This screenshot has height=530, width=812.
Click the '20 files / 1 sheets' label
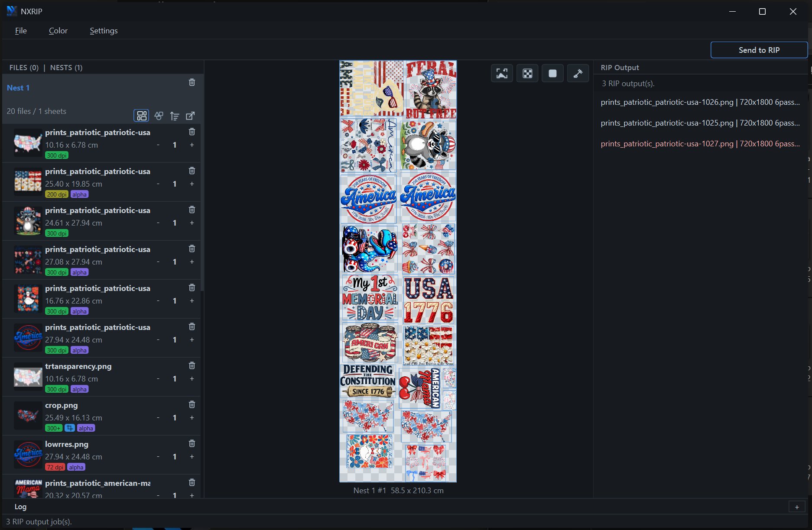[36, 111]
